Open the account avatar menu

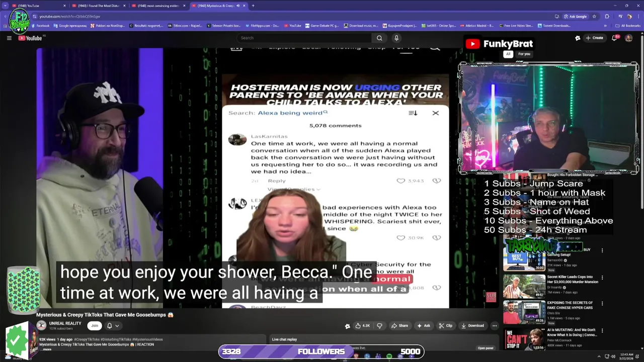click(628, 38)
